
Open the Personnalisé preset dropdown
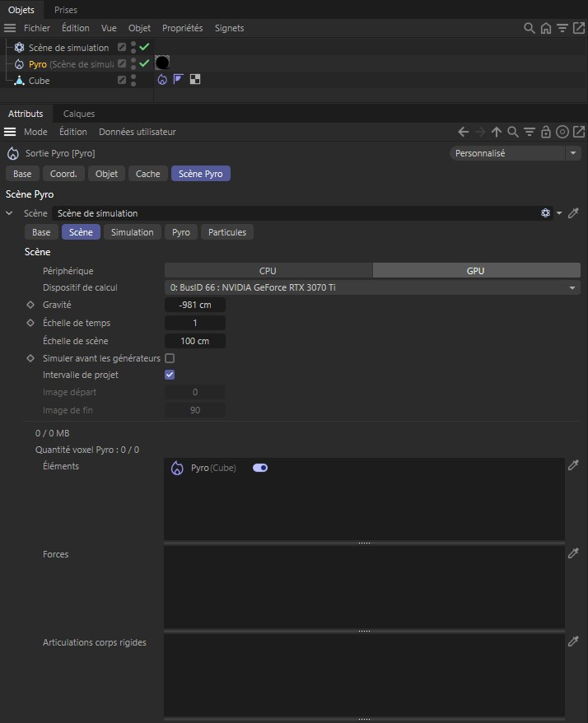(516, 153)
